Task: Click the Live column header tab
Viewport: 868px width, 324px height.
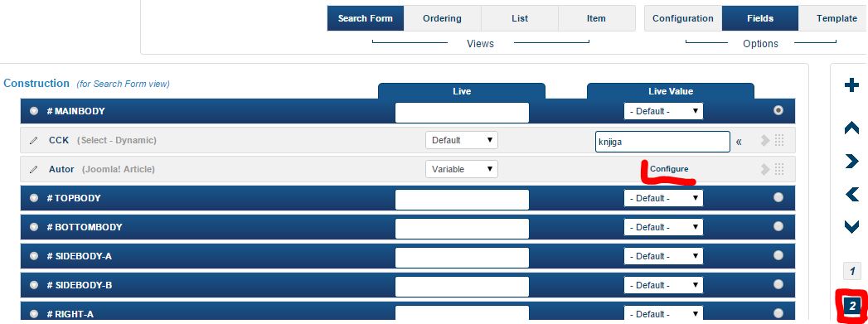Action: click(x=462, y=91)
